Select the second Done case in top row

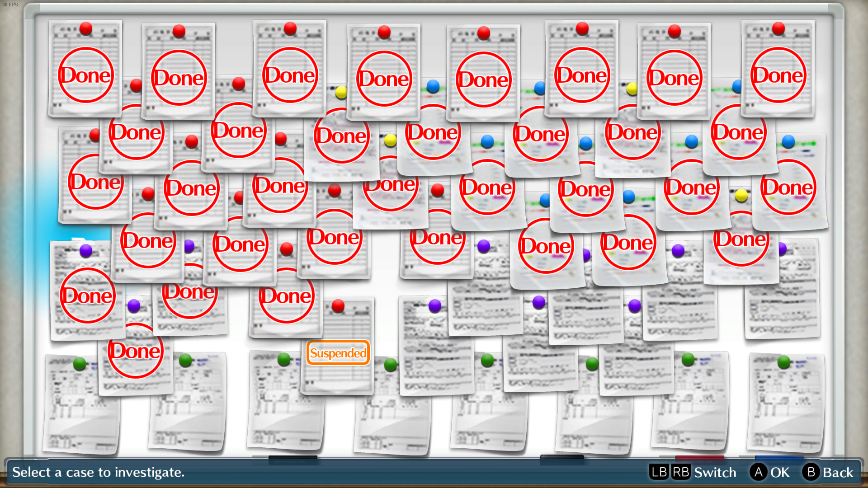[179, 71]
